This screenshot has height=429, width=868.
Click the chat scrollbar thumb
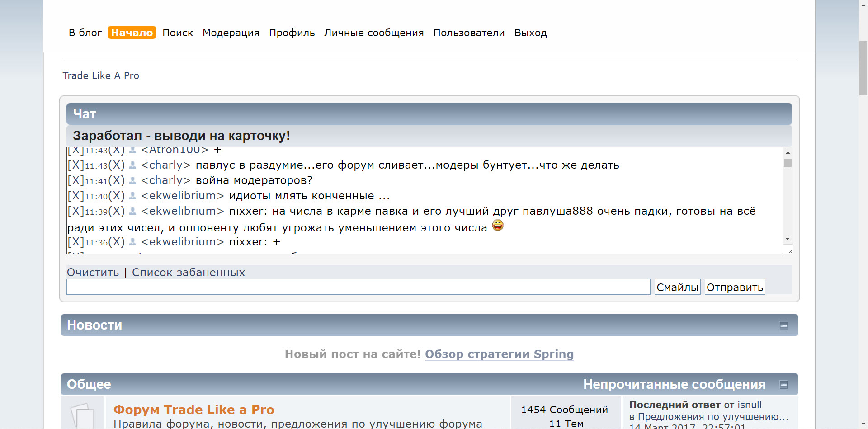point(788,163)
